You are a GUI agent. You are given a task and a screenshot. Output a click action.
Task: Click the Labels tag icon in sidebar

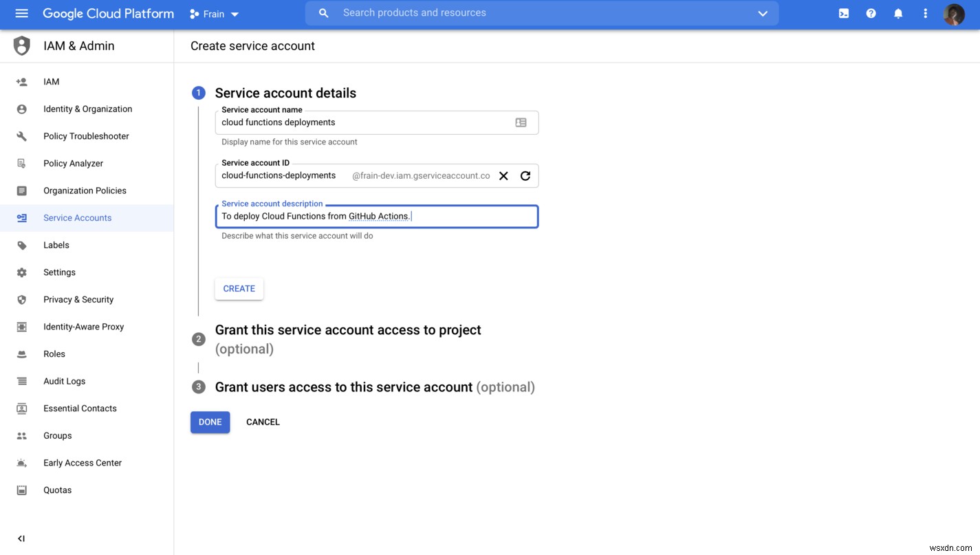pyautogui.click(x=21, y=245)
